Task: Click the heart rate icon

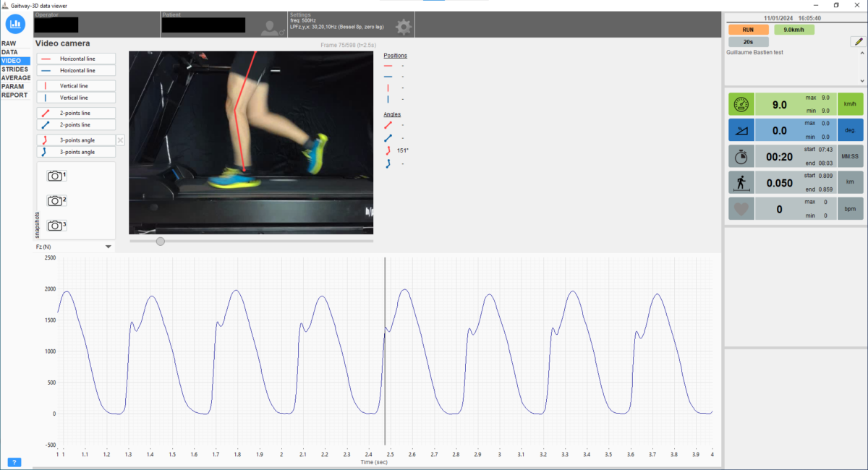Action: click(x=741, y=208)
